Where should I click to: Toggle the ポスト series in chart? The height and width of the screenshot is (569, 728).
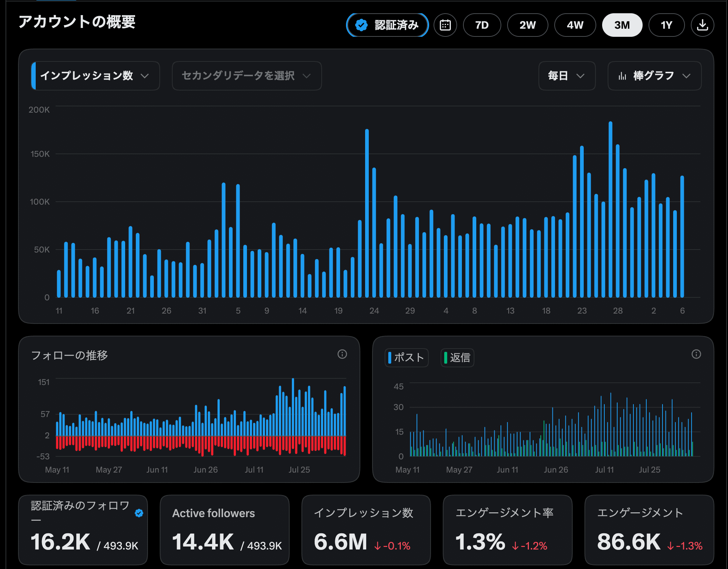coord(406,357)
